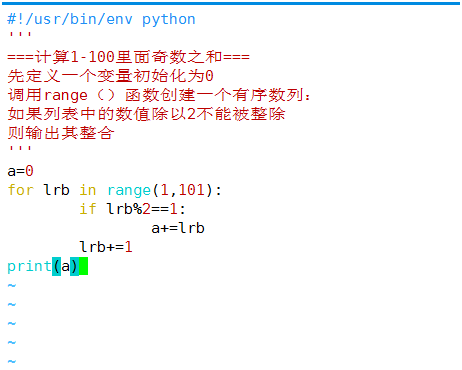Click the 'print' keyword on the last line

tap(29, 266)
